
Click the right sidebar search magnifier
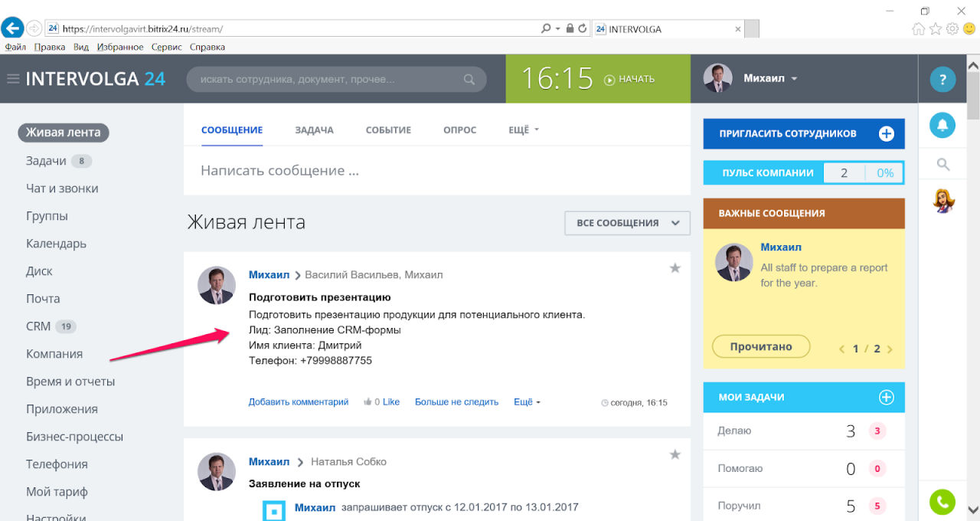[943, 164]
